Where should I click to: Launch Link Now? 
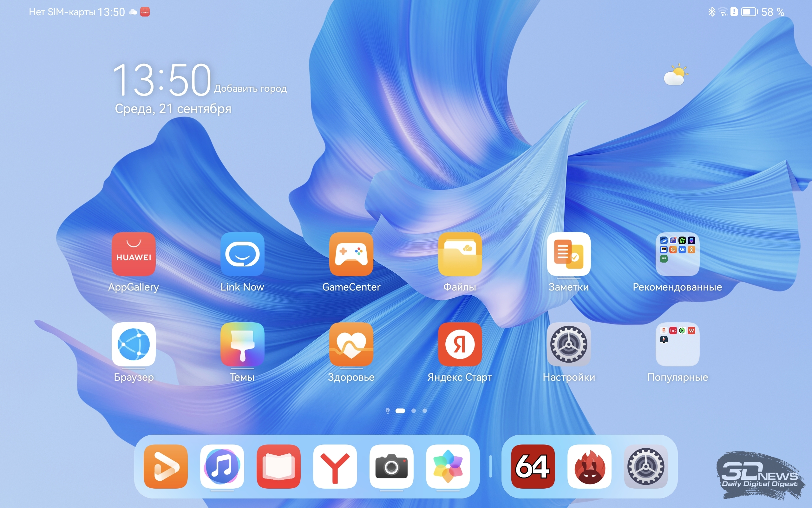pos(242,254)
